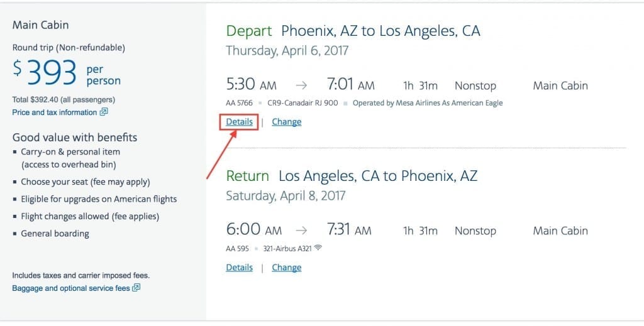Click flight number AA 5766
This screenshot has width=644, height=326.
(239, 103)
